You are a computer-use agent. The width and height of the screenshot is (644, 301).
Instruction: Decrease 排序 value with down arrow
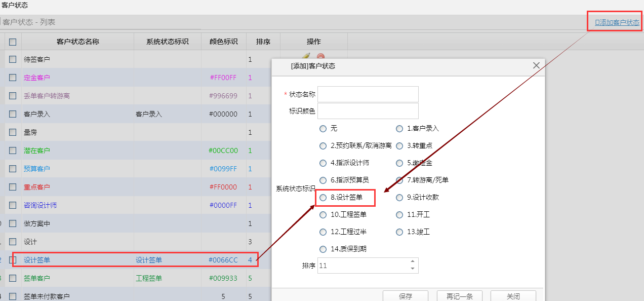[x=412, y=269]
